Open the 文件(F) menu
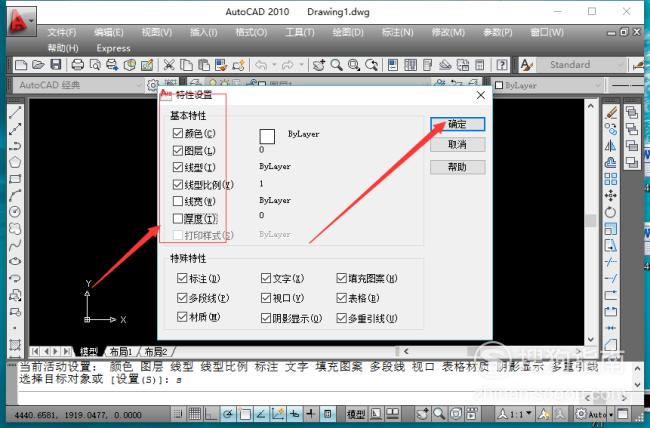The height and width of the screenshot is (428, 650). pos(62,32)
